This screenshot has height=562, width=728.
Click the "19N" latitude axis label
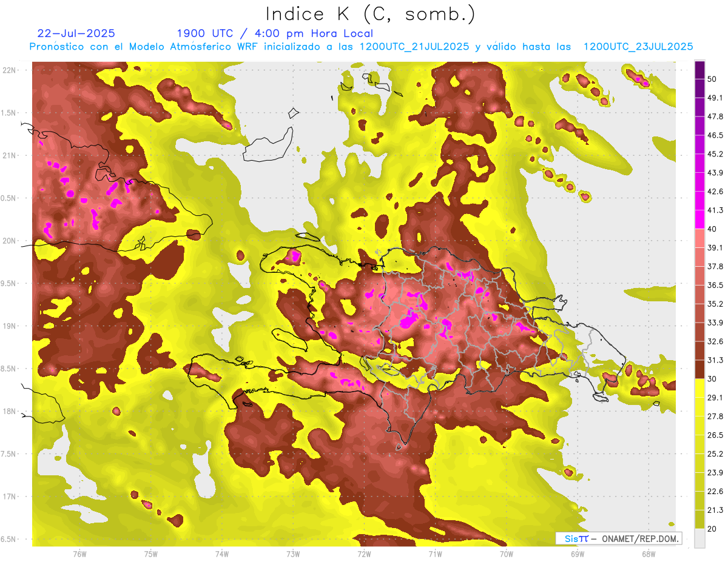(x=10, y=326)
